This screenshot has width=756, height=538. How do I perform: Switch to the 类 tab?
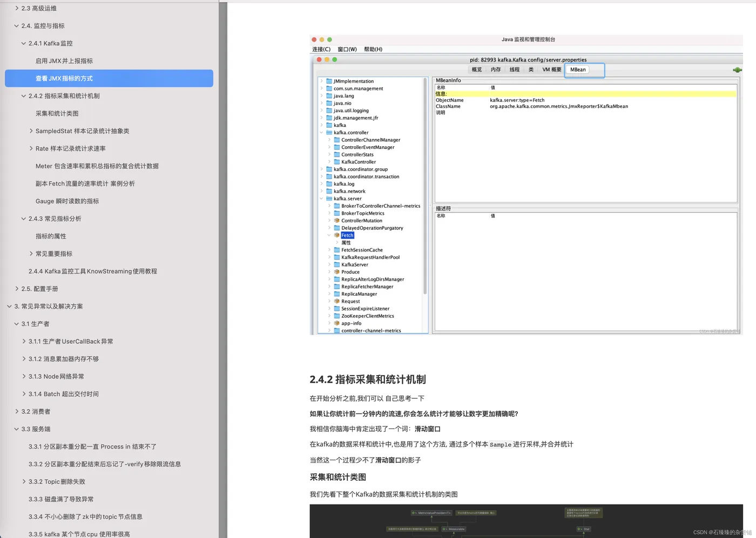(531, 70)
